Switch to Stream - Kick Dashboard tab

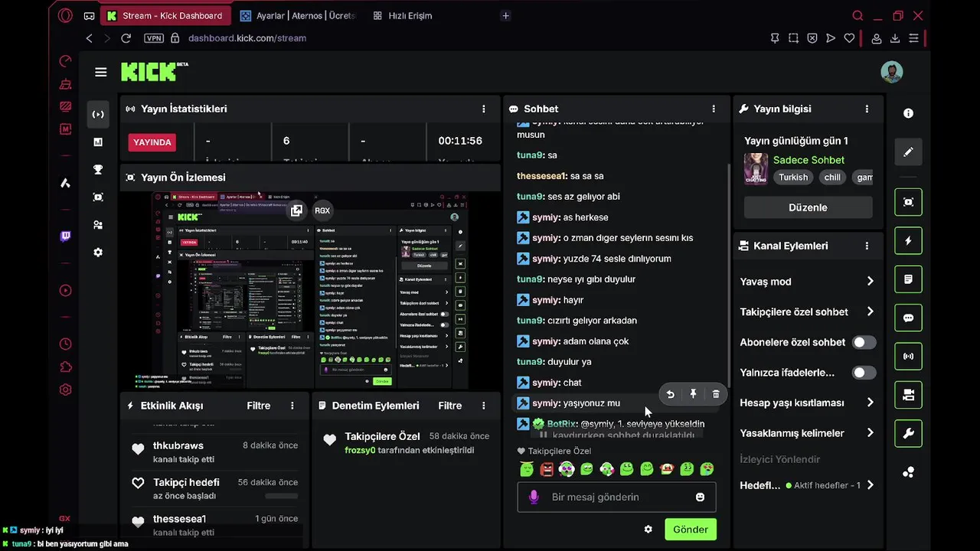(x=164, y=15)
